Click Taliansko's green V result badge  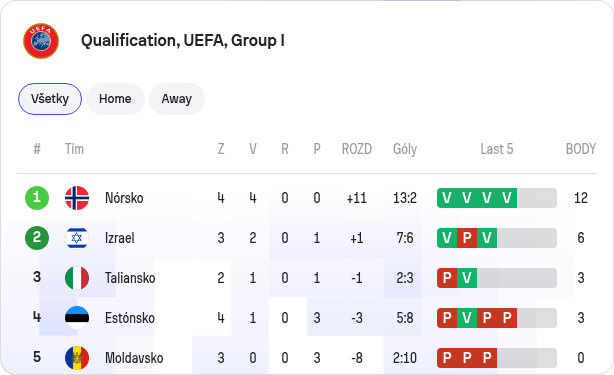467,278
